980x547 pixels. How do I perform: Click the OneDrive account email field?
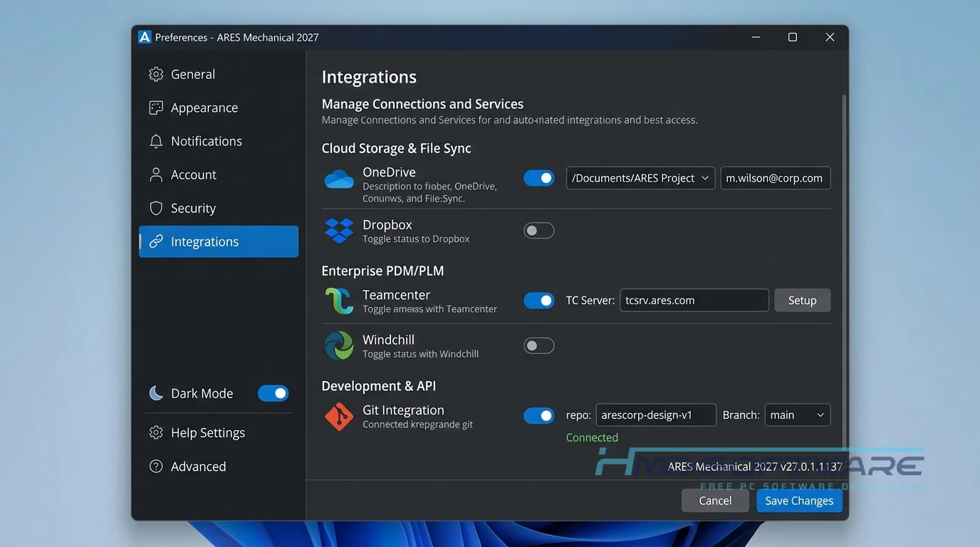click(775, 178)
